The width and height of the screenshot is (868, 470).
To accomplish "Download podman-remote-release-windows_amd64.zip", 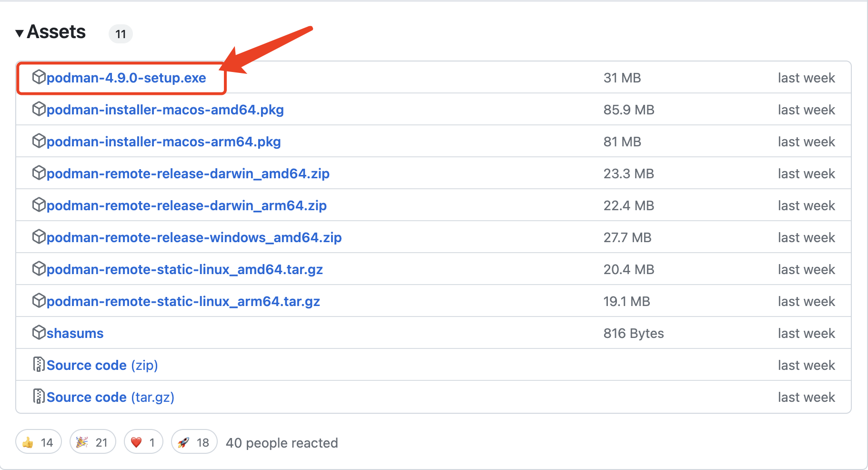I will pos(194,237).
